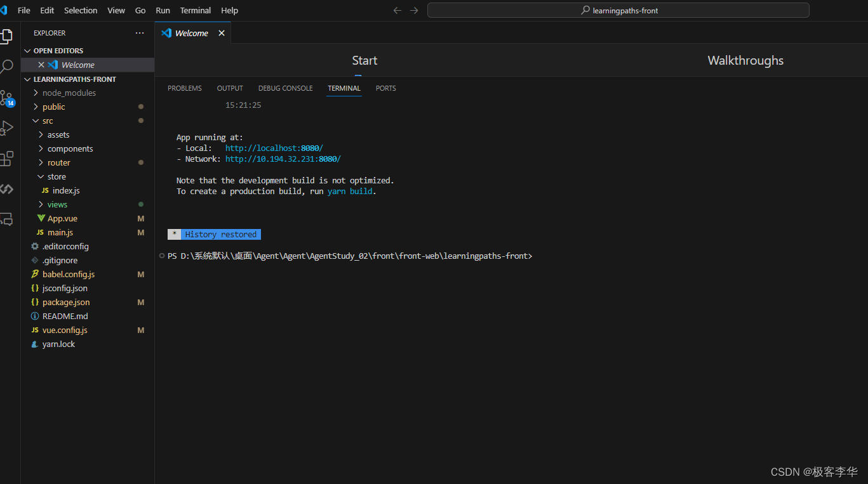Expand the node_modules folder
868x484 pixels.
click(36, 93)
